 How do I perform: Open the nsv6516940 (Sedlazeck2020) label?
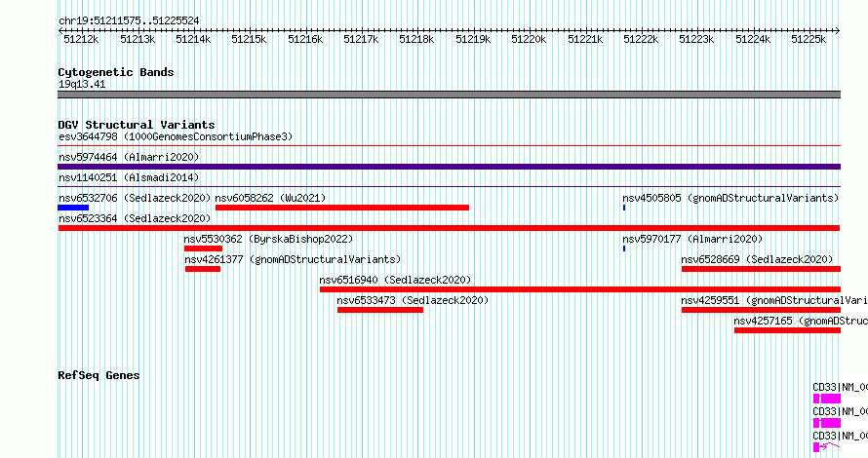pyautogui.click(x=395, y=280)
